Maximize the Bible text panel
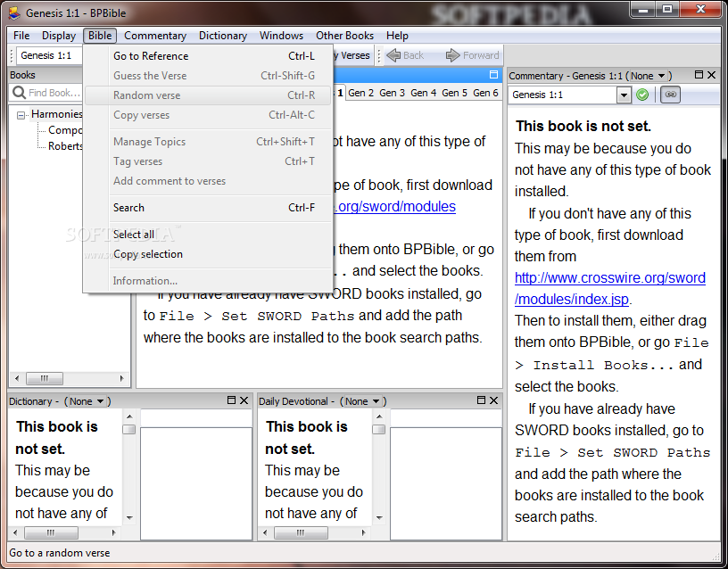Screen dimensions: 728x569 pyautogui.click(x=493, y=75)
